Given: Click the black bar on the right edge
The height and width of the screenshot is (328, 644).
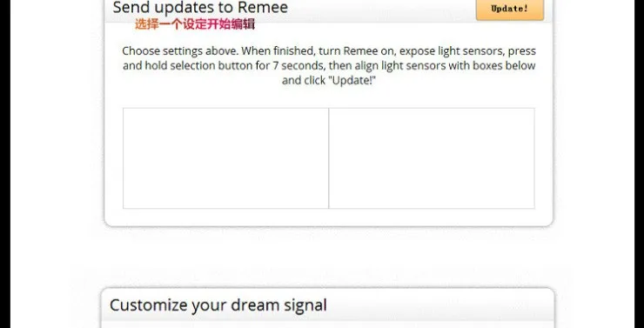Looking at the screenshot, I should (639, 164).
